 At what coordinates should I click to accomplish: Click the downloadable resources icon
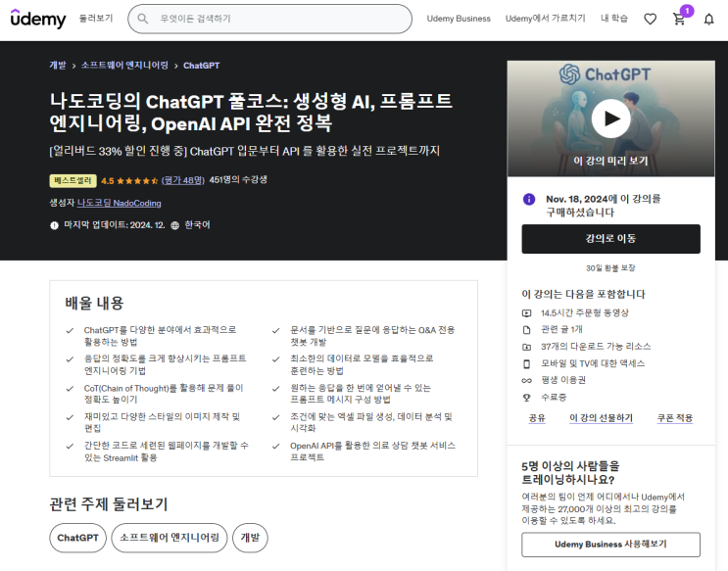coord(526,347)
